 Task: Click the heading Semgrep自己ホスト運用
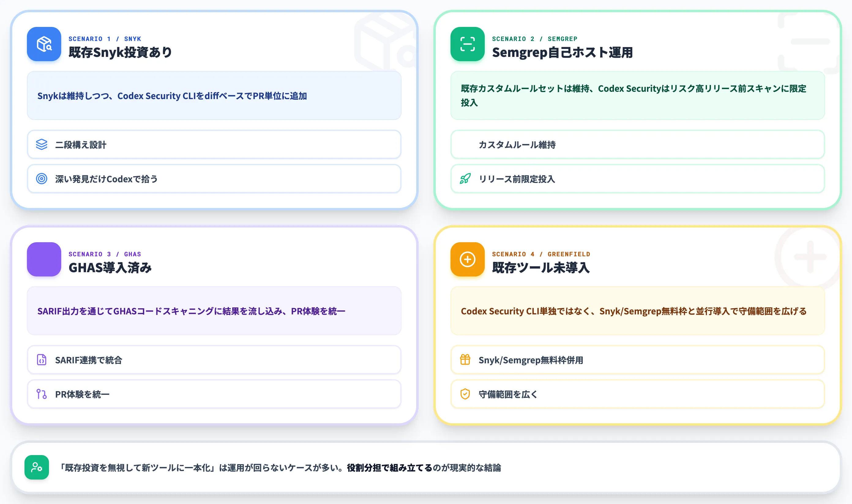pyautogui.click(x=562, y=52)
